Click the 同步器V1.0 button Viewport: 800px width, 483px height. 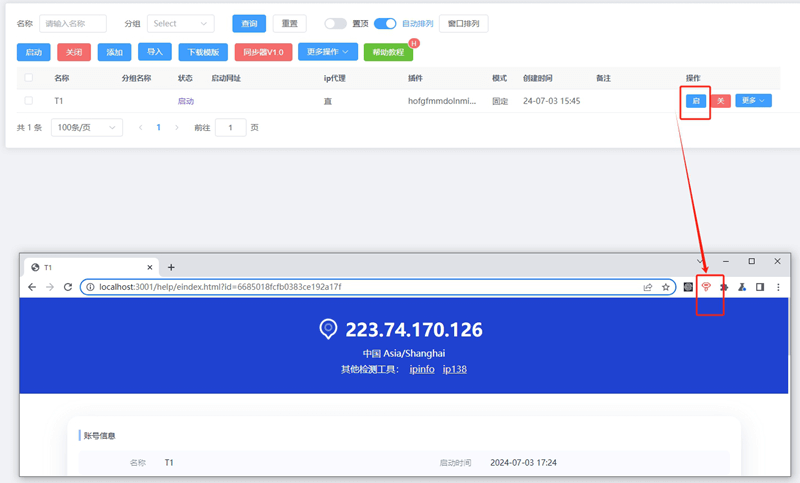click(263, 52)
